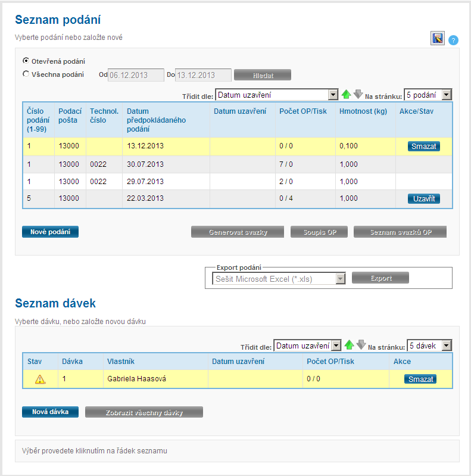The width and height of the screenshot is (471, 476).
Task: Select the 'Otevřená podání' radio button
Action: [x=26, y=61]
